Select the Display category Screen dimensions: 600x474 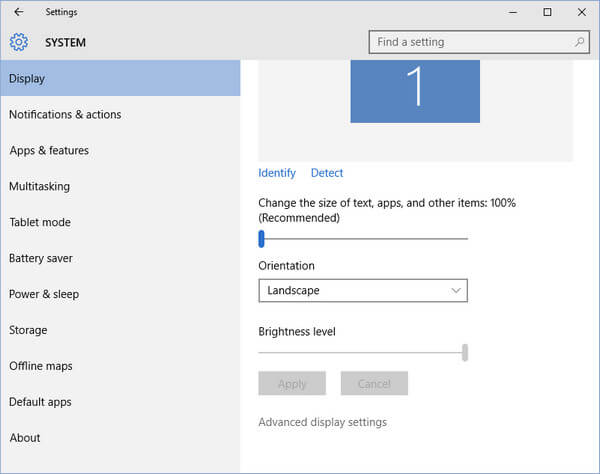(121, 78)
